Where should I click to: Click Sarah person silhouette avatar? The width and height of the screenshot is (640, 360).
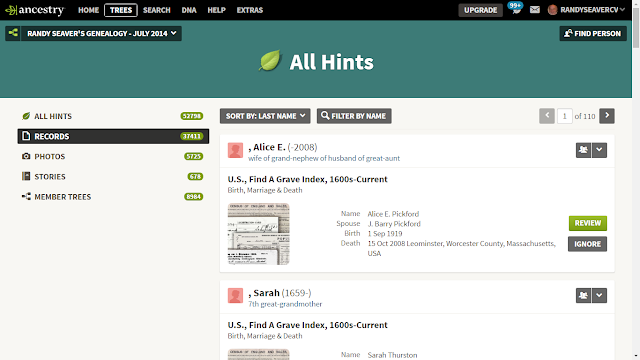[235, 296]
